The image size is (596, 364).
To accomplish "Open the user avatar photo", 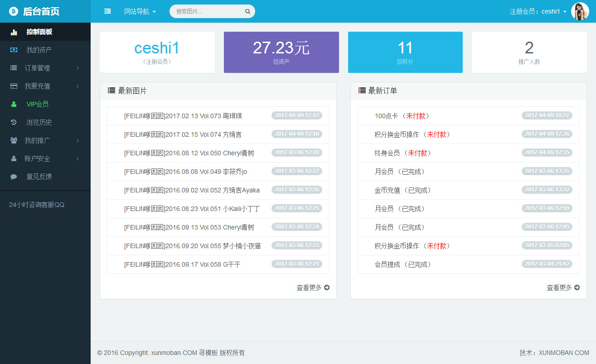I will point(580,11).
